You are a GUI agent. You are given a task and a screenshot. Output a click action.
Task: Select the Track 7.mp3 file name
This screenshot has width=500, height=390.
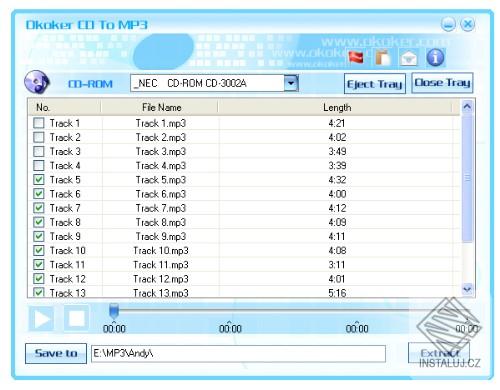(x=161, y=208)
